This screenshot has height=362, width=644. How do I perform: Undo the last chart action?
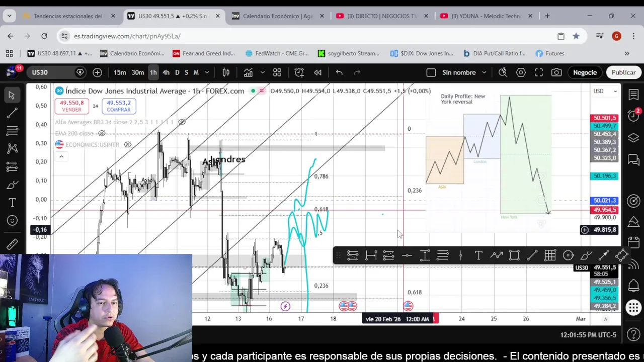point(339,72)
